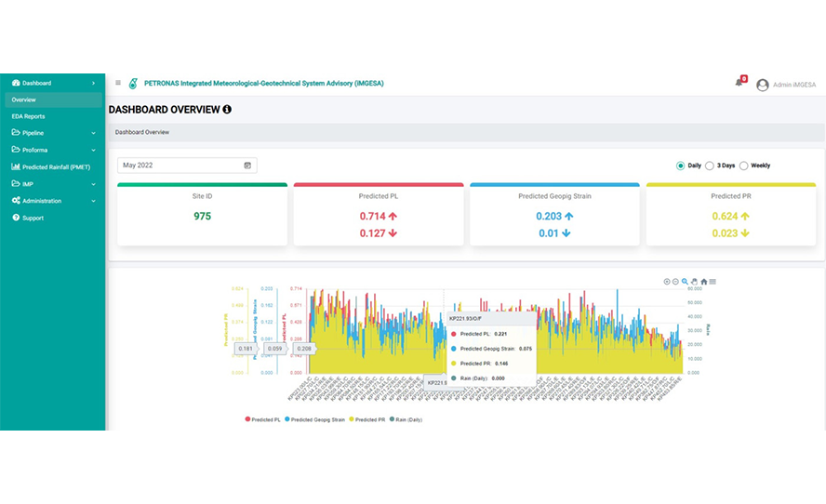Expand the Dashboard menu chevron
The width and height of the screenshot is (826, 504).
tap(93, 83)
